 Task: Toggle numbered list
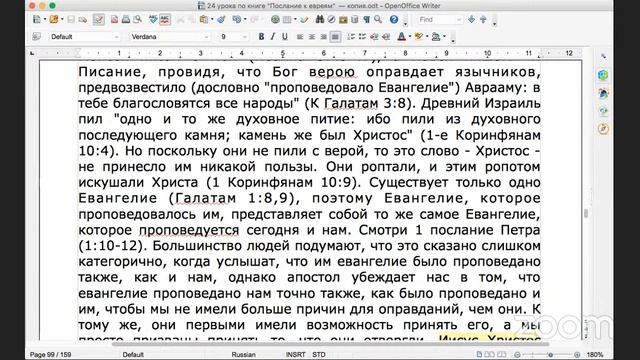click(351, 37)
